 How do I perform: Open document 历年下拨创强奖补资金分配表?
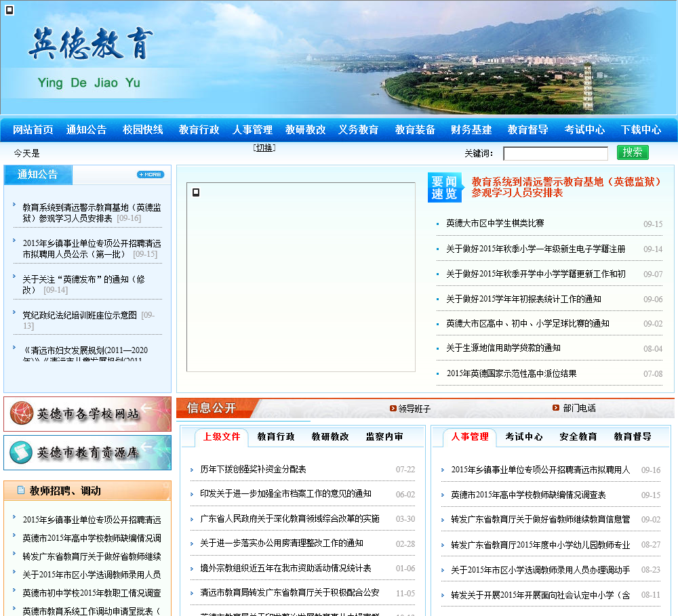pos(253,469)
